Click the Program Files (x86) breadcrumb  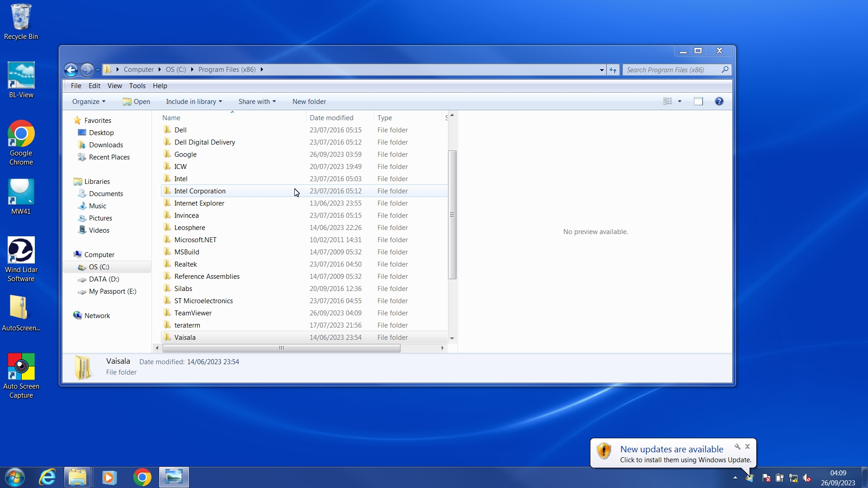(x=227, y=70)
